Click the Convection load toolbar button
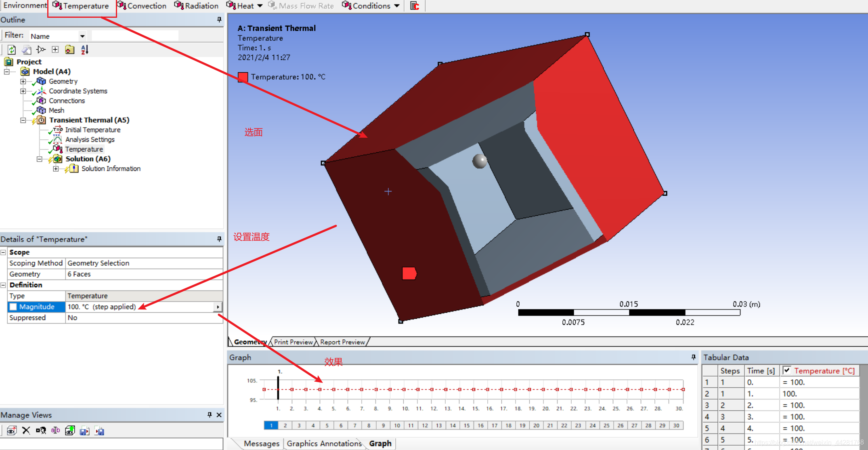The height and width of the screenshot is (450, 868). (142, 6)
